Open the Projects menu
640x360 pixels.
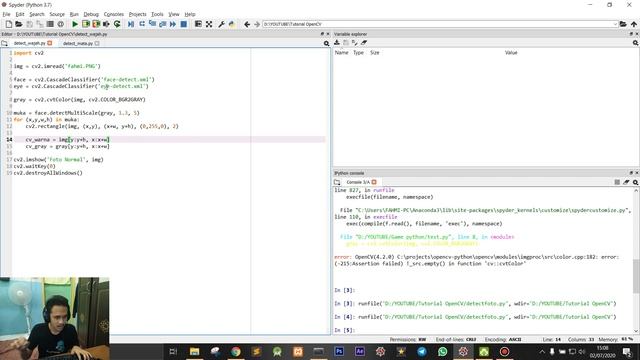[x=138, y=14]
